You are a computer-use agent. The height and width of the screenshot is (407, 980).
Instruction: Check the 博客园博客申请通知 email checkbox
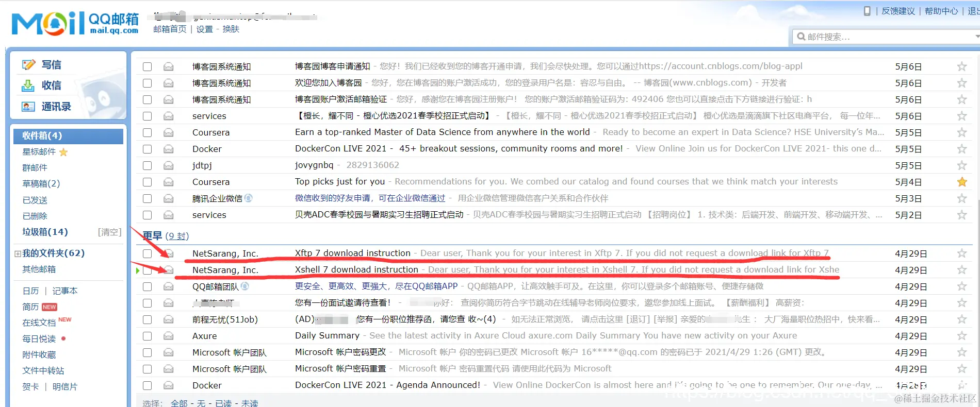click(148, 66)
